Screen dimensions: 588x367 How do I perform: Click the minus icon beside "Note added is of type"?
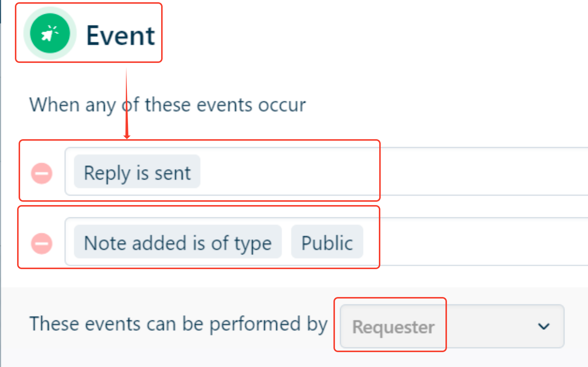[41, 244]
